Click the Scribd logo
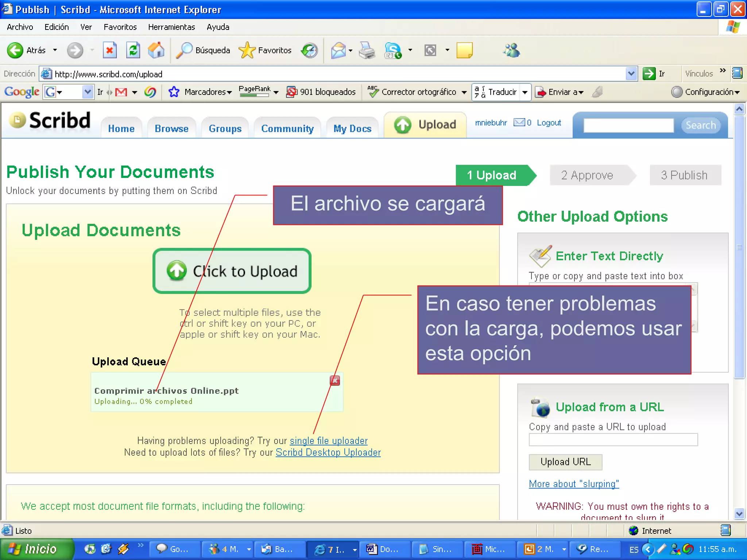Viewport: 747px width, 560px height. (50, 120)
